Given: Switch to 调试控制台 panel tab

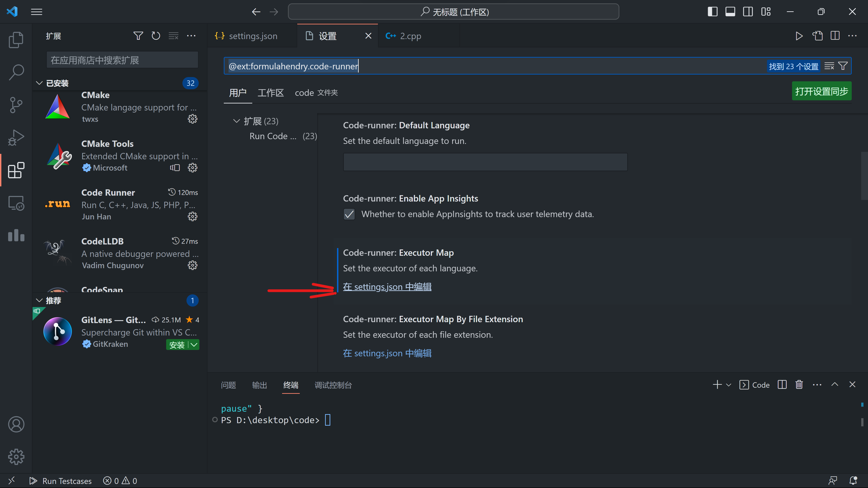Looking at the screenshot, I should point(333,385).
